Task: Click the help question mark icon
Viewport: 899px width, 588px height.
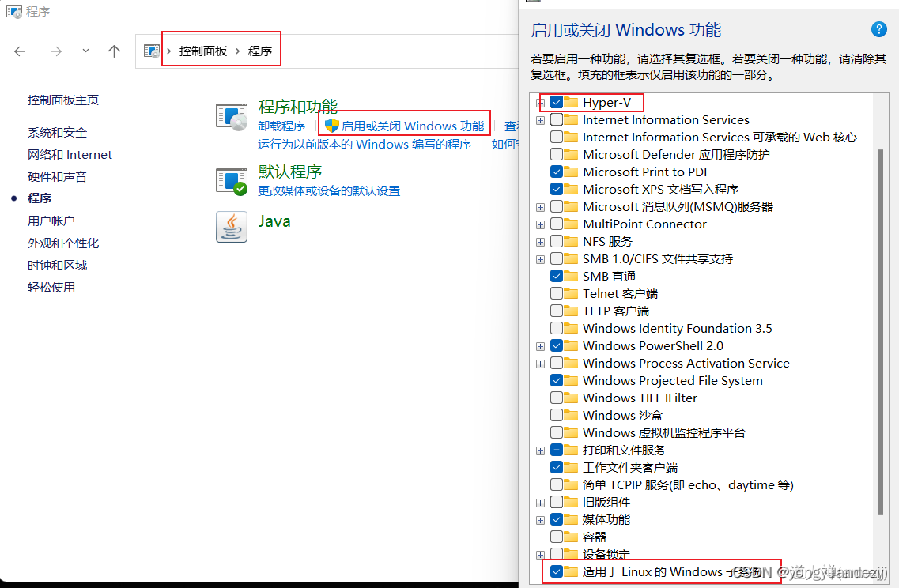Action: 878,29
